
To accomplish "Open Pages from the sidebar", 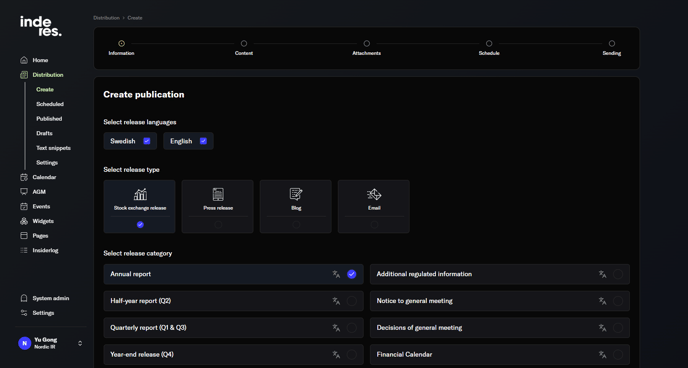I will pyautogui.click(x=40, y=236).
